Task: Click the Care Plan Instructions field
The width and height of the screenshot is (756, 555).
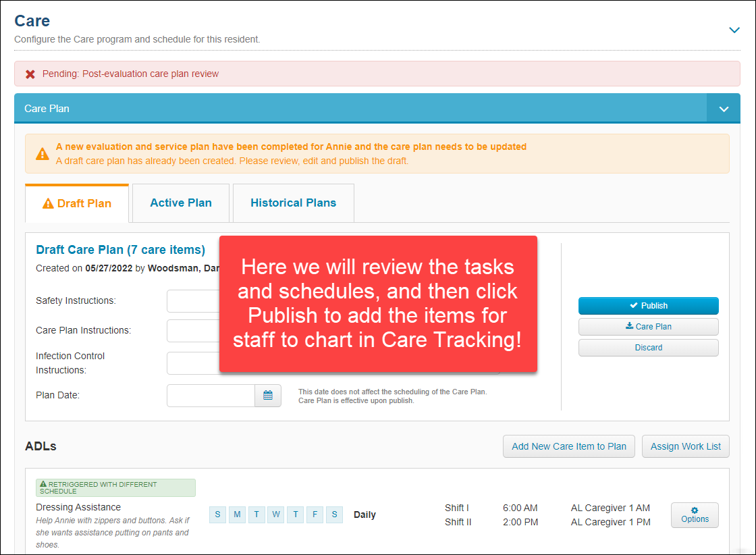Action: tap(193, 331)
